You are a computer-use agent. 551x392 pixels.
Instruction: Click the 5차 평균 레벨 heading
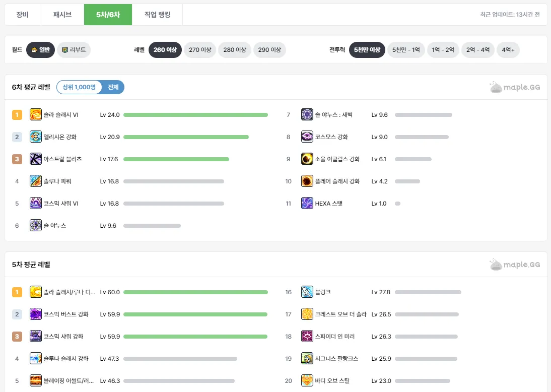(x=31, y=265)
